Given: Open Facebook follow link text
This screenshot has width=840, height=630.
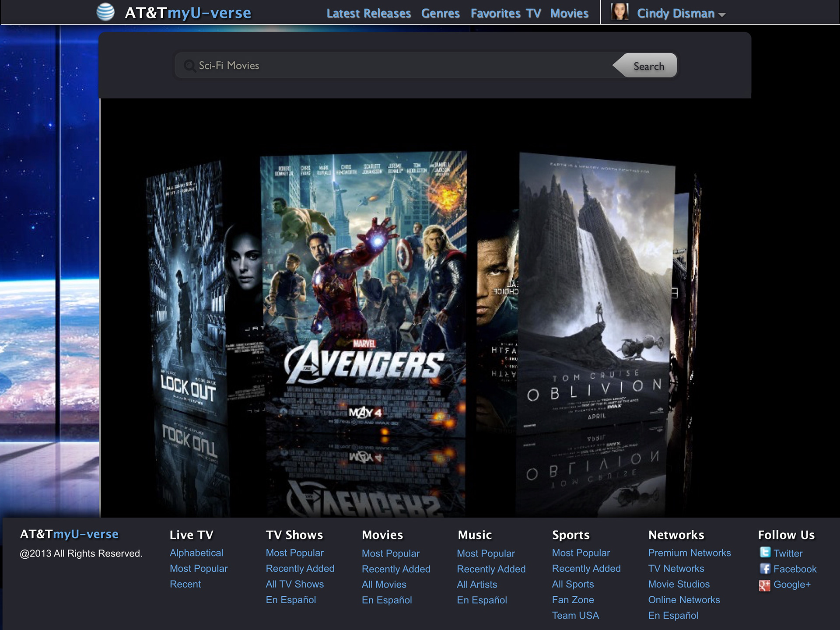Looking at the screenshot, I should (x=795, y=569).
